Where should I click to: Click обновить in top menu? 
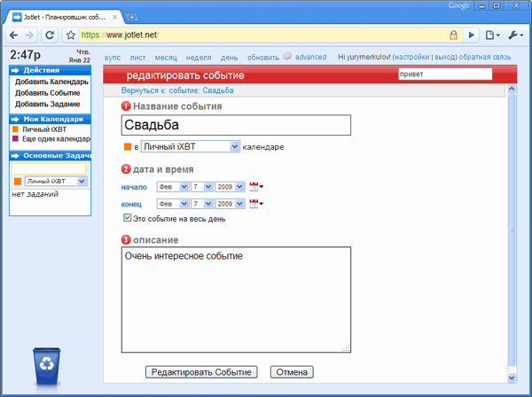[x=263, y=58]
